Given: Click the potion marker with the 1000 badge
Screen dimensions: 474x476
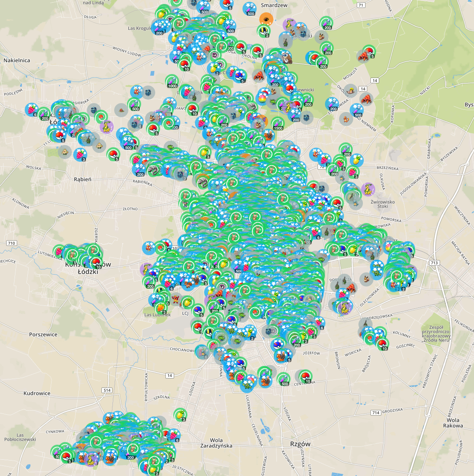Looking at the screenshot, I should [x=172, y=81].
